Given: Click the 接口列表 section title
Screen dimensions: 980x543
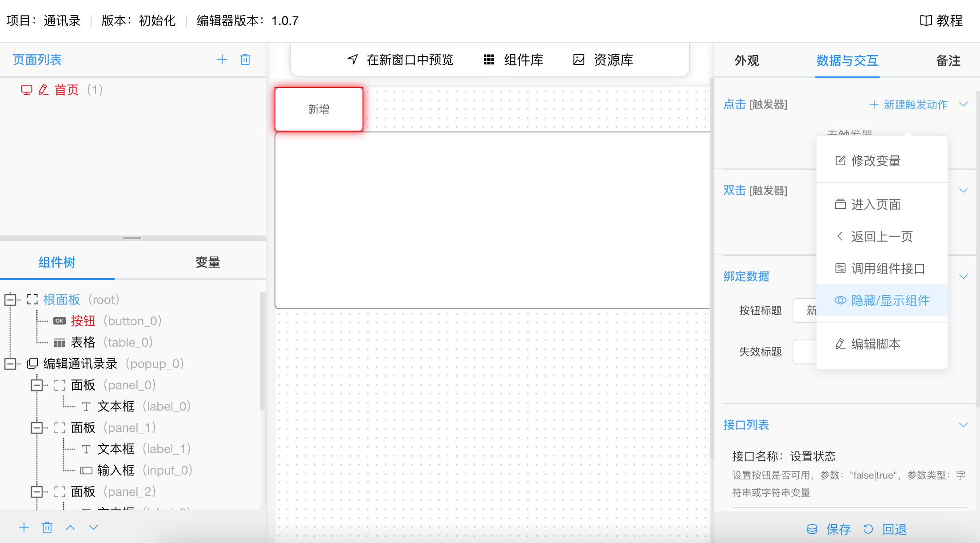Looking at the screenshot, I should click(746, 425).
